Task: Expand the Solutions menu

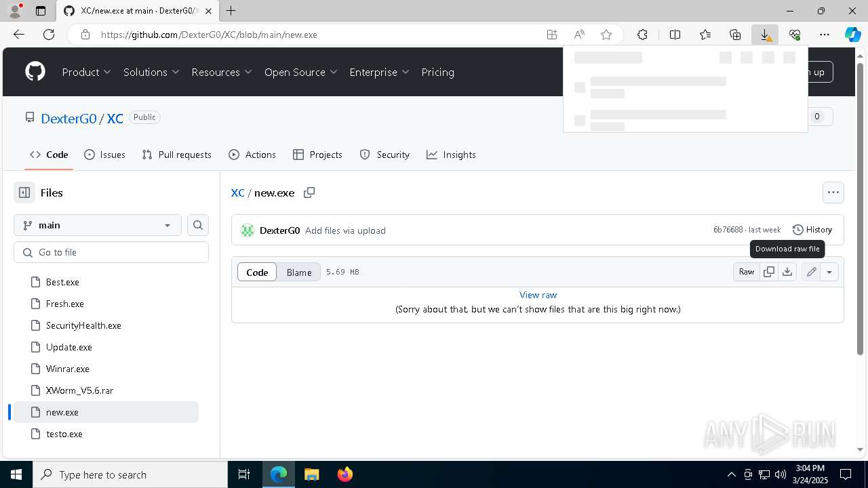Action: tap(151, 72)
